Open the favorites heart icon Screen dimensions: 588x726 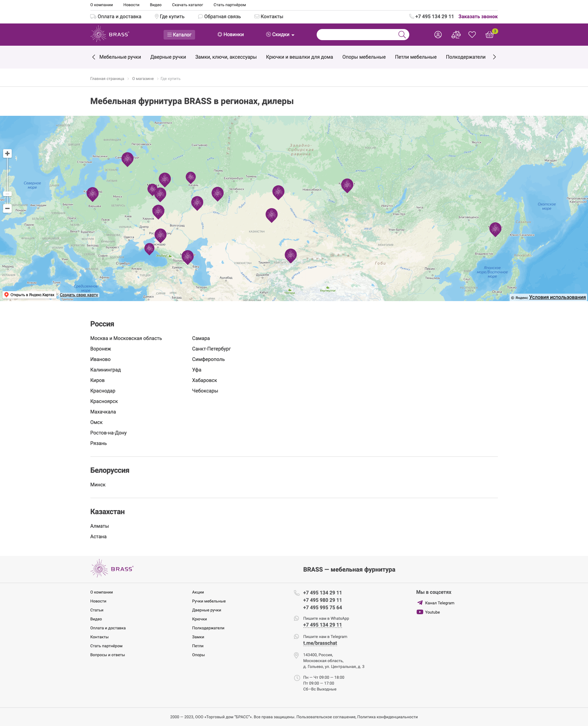point(472,35)
